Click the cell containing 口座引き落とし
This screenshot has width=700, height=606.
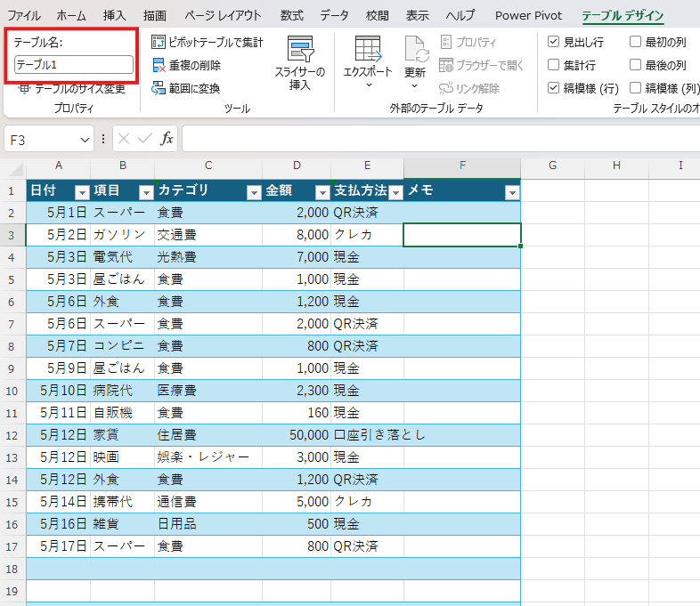coord(368,435)
